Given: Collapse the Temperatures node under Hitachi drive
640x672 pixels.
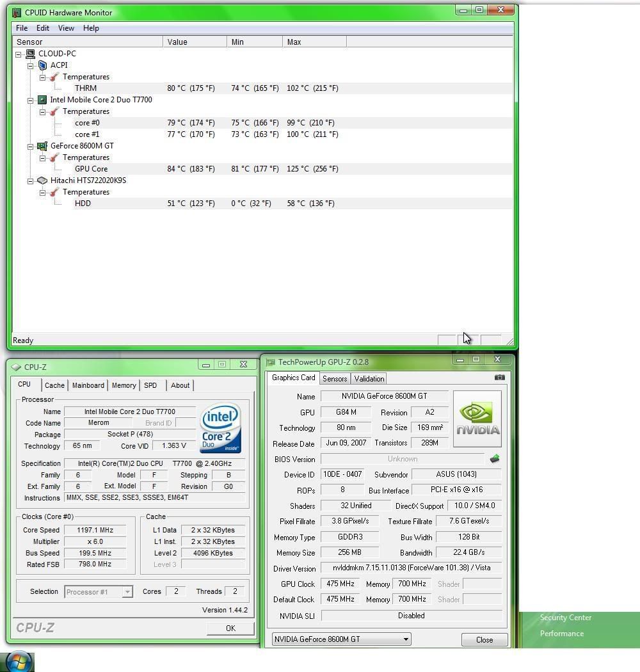Looking at the screenshot, I should [42, 193].
